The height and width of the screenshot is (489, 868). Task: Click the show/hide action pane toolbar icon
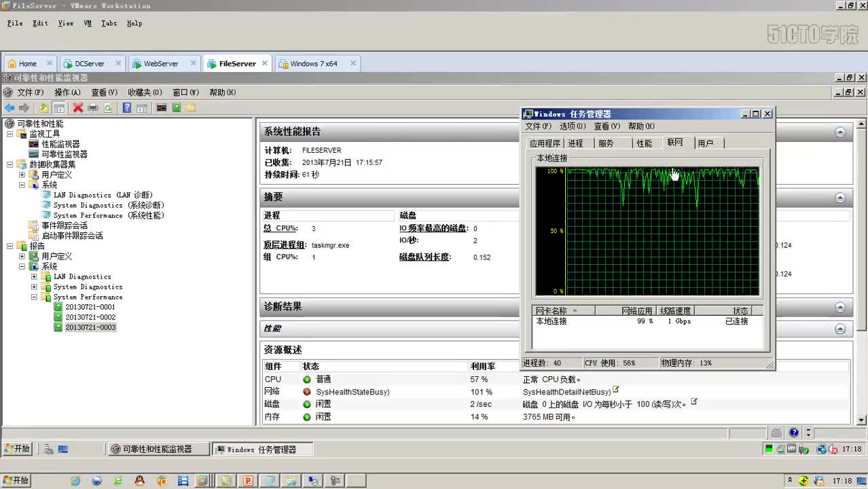[142, 108]
